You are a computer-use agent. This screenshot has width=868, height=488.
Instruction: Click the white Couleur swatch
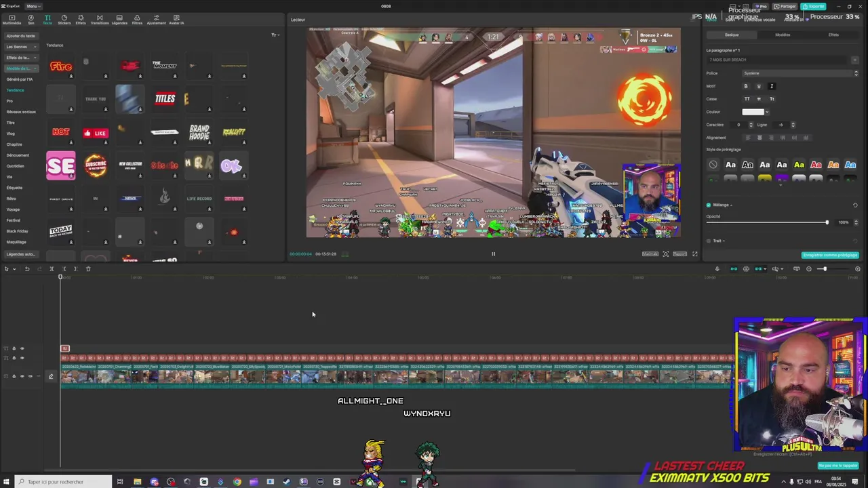pyautogui.click(x=753, y=112)
